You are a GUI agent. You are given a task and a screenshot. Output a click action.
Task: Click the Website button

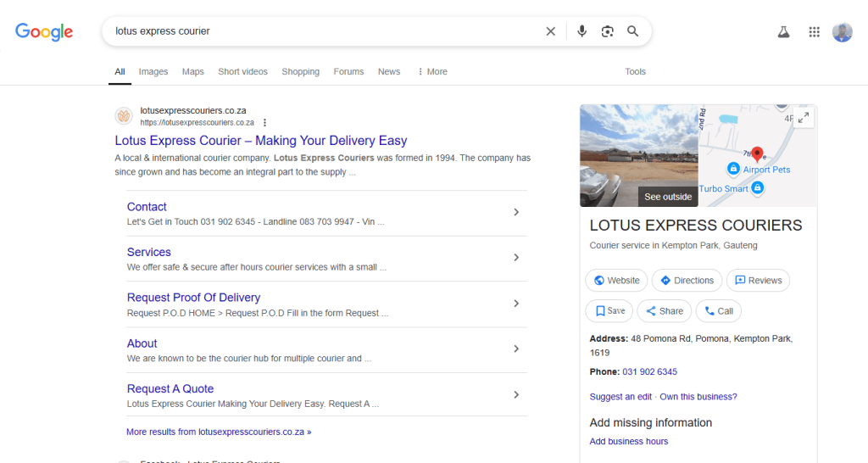point(616,280)
